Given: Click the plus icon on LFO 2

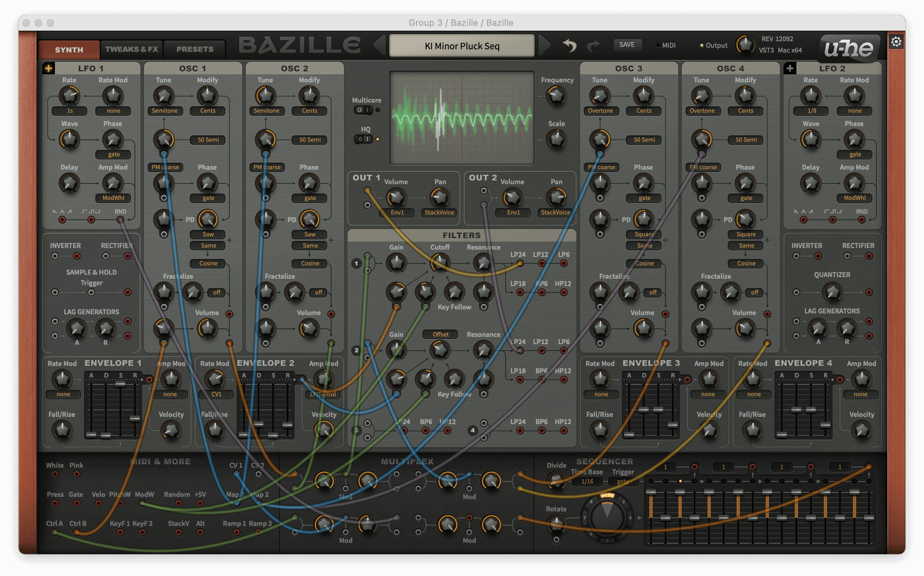Looking at the screenshot, I should pyautogui.click(x=790, y=68).
